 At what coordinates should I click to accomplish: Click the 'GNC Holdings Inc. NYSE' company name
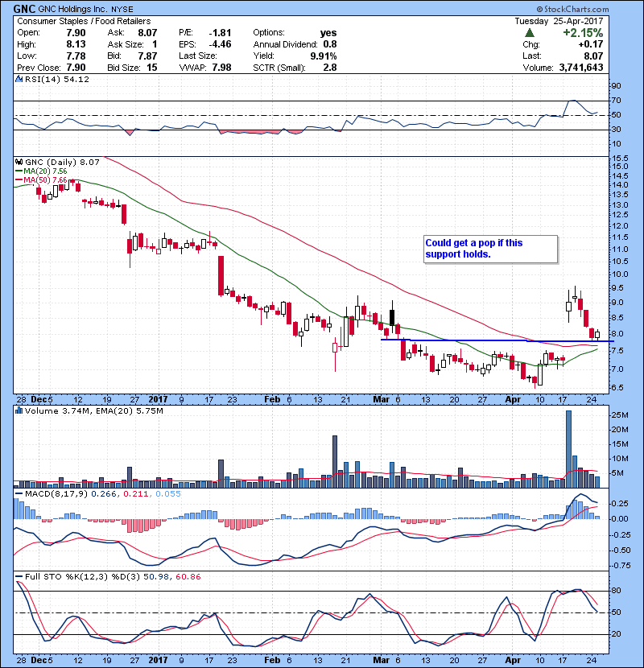pyautogui.click(x=85, y=9)
